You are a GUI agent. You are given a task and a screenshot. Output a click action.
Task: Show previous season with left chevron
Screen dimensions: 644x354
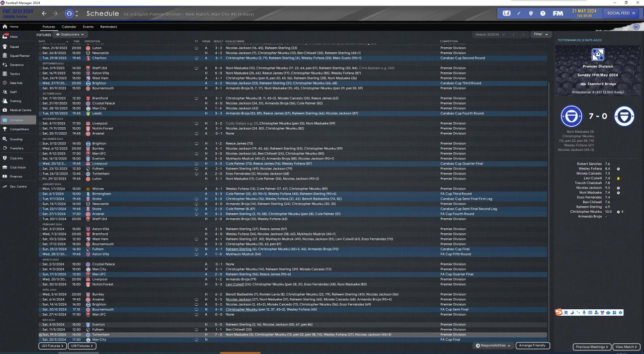[513, 35]
